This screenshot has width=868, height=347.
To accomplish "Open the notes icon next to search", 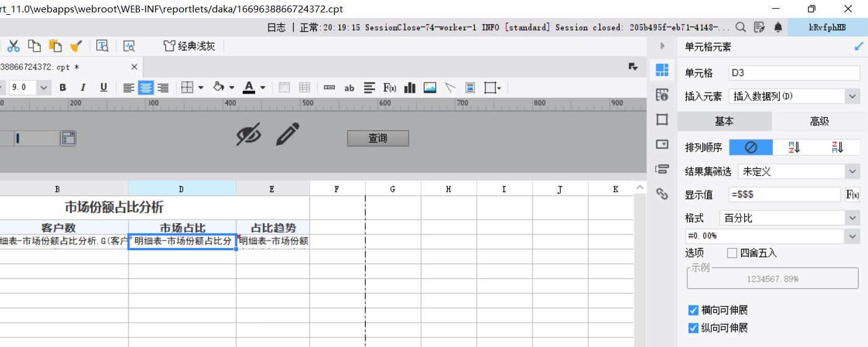I will tap(760, 27).
